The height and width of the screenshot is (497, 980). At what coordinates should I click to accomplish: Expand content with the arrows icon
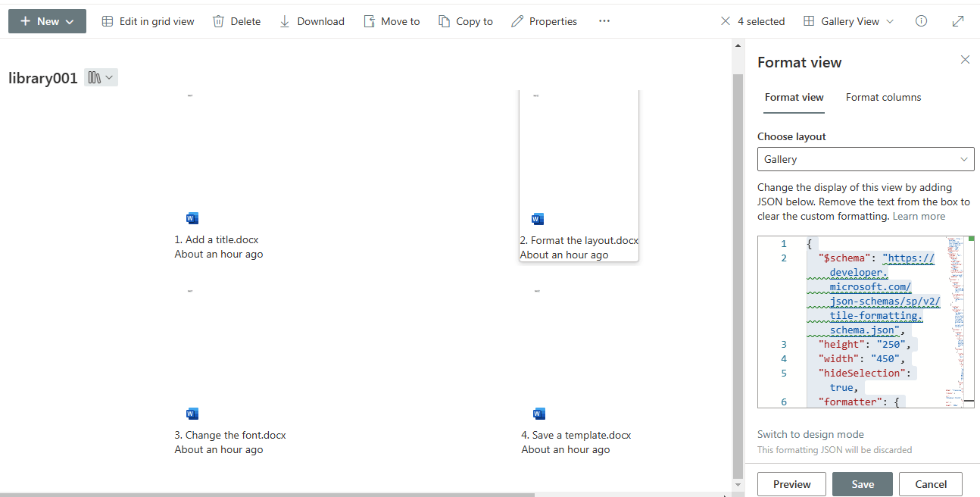pyautogui.click(x=958, y=21)
